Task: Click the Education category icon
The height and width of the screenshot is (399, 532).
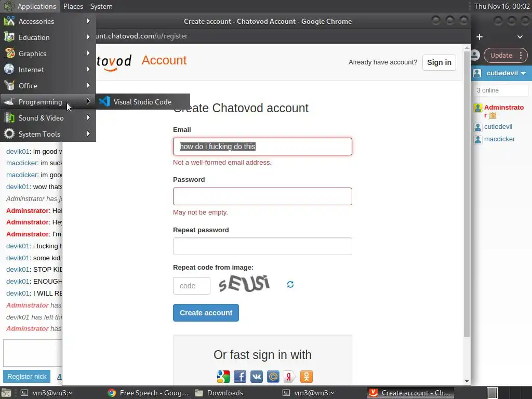Action: [9, 37]
